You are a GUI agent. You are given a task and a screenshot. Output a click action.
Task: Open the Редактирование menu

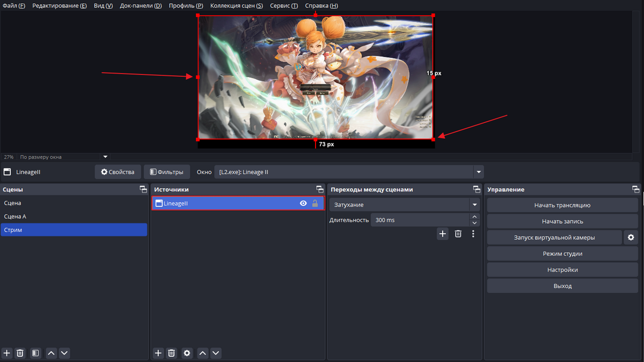[x=60, y=6]
